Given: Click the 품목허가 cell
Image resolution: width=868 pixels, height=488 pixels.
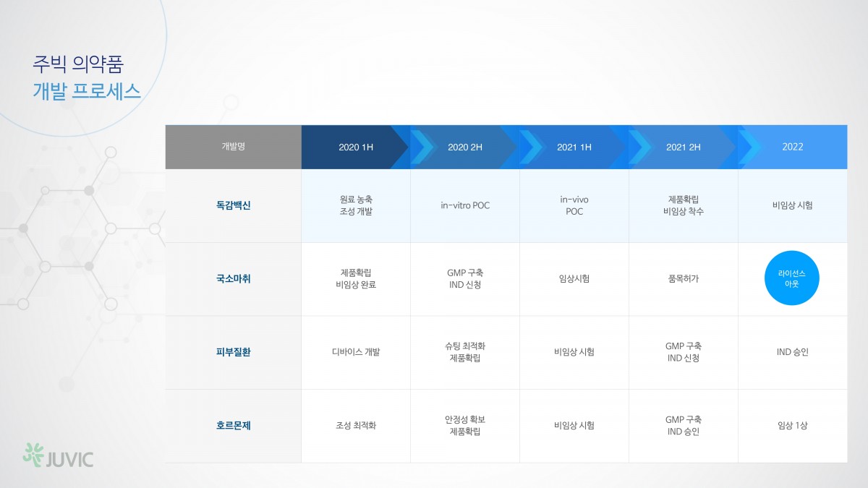Looking at the screenshot, I should [x=684, y=278].
